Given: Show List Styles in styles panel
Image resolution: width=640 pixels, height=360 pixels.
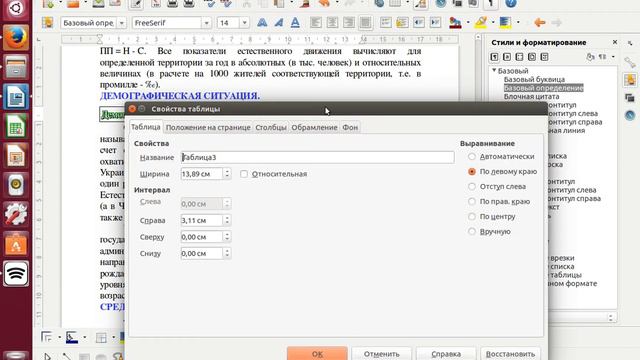Looking at the screenshot, I should coord(544,57).
